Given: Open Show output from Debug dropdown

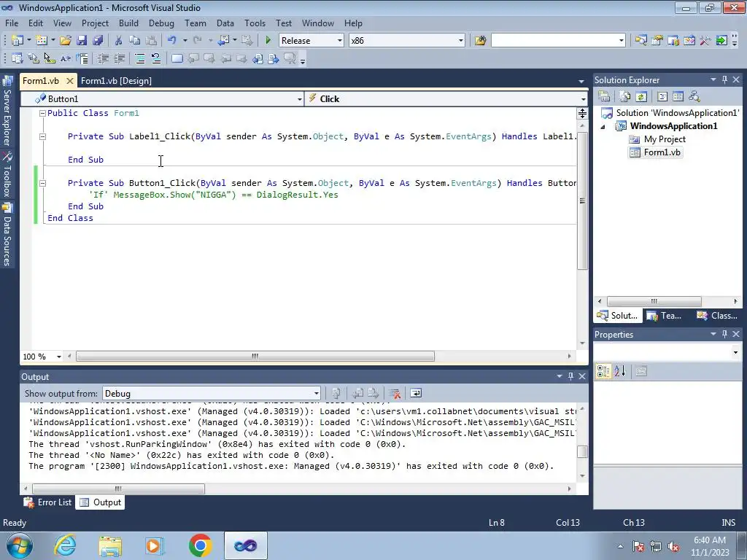Looking at the screenshot, I should point(316,393).
